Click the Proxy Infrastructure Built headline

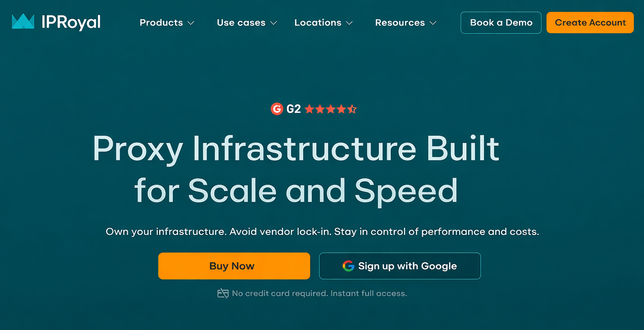(x=296, y=148)
